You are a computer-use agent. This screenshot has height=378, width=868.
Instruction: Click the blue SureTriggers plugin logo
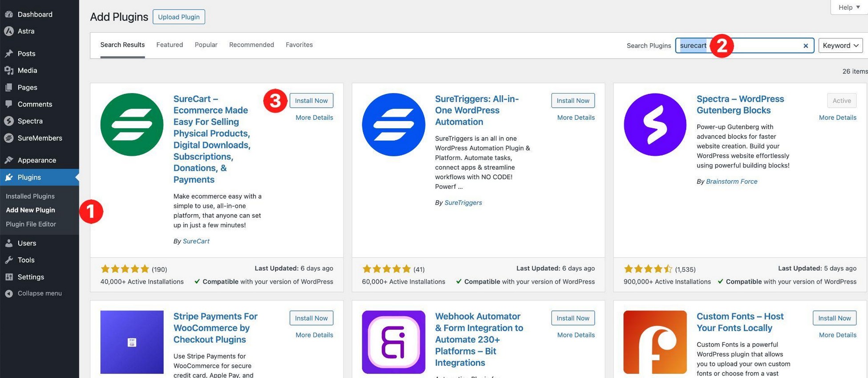[x=393, y=125]
